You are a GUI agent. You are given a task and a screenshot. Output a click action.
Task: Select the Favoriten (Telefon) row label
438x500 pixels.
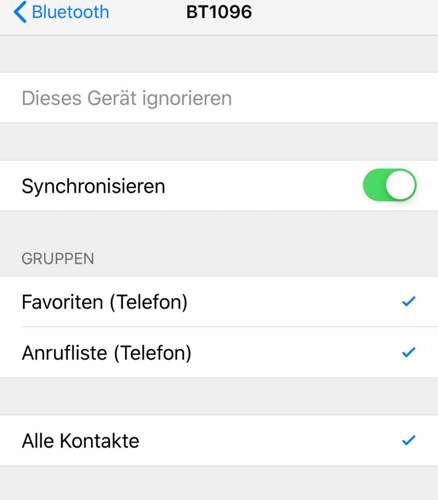click(104, 302)
